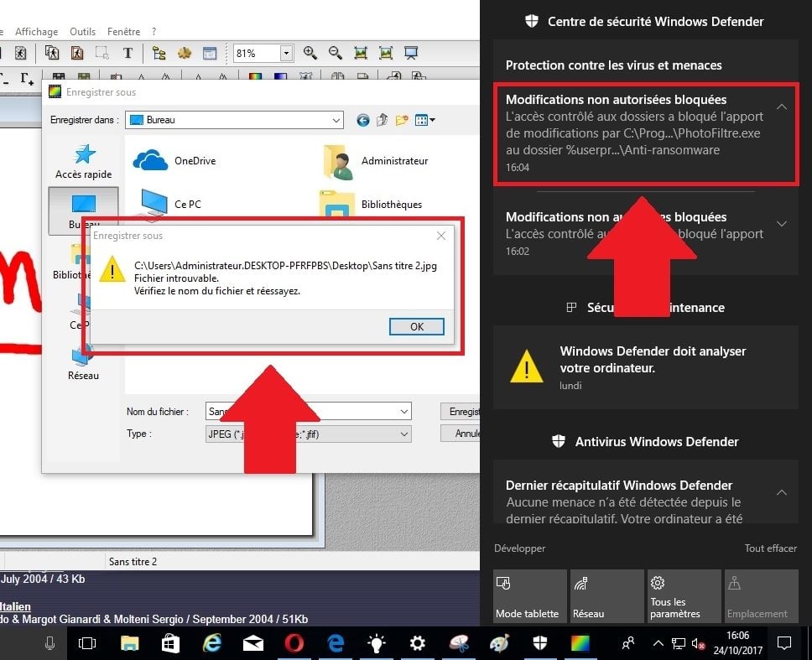The width and height of the screenshot is (812, 660).
Task: Open Action Center notification icon in tray
Action: (x=784, y=643)
